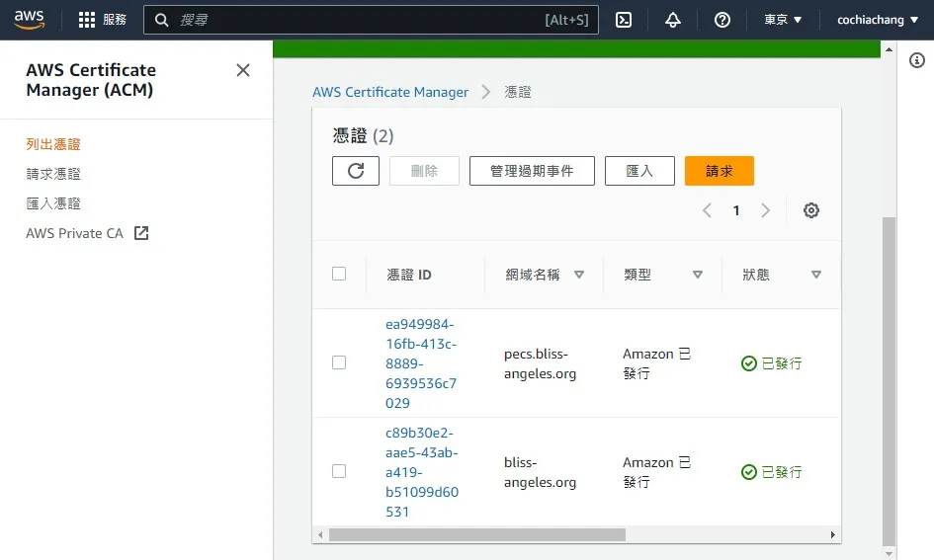Open the CloudShell terminal icon

623,20
